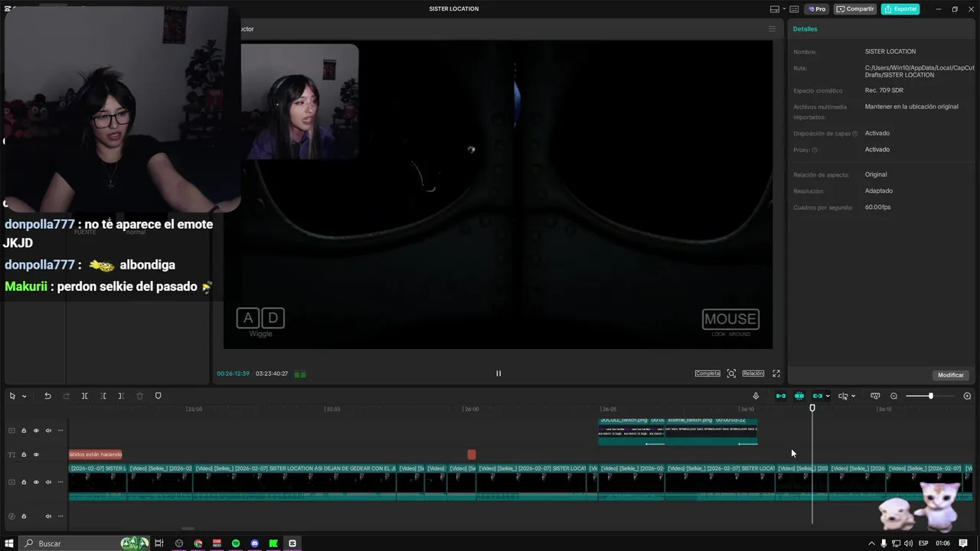
Task: Open the Relación aspect ratio button
Action: coord(753,373)
